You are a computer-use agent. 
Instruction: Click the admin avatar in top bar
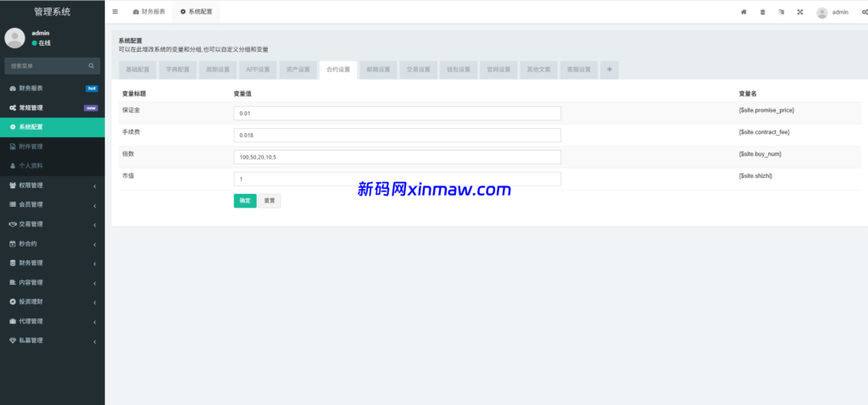point(822,12)
